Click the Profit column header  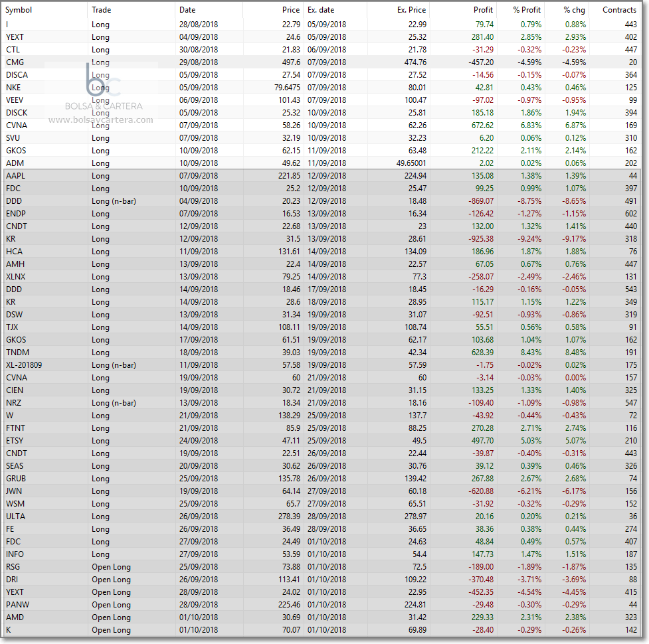[x=483, y=10]
